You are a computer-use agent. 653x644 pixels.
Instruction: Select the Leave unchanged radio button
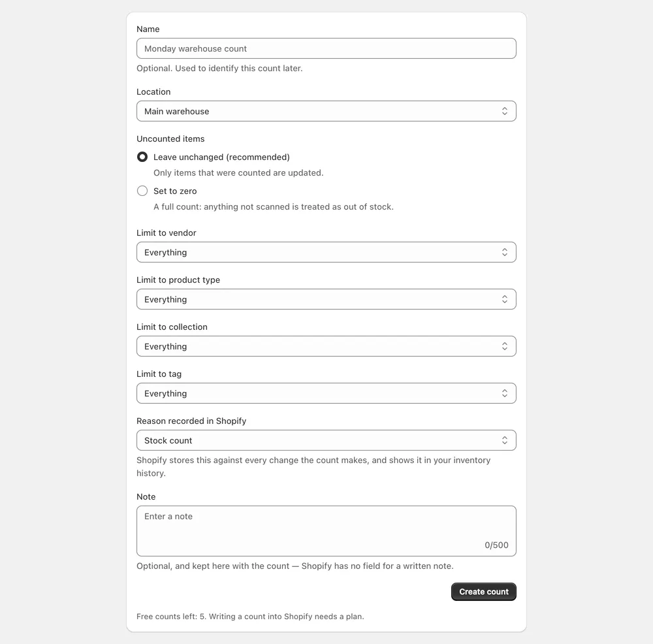pyautogui.click(x=142, y=157)
